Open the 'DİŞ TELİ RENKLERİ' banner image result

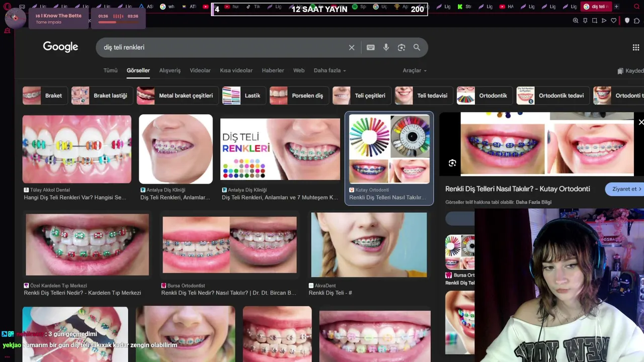[280, 149]
